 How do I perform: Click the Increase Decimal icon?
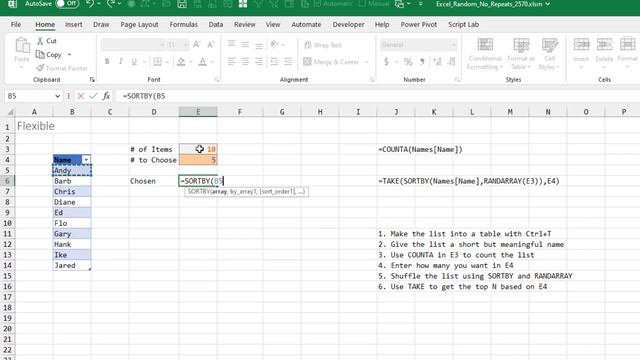click(x=438, y=62)
